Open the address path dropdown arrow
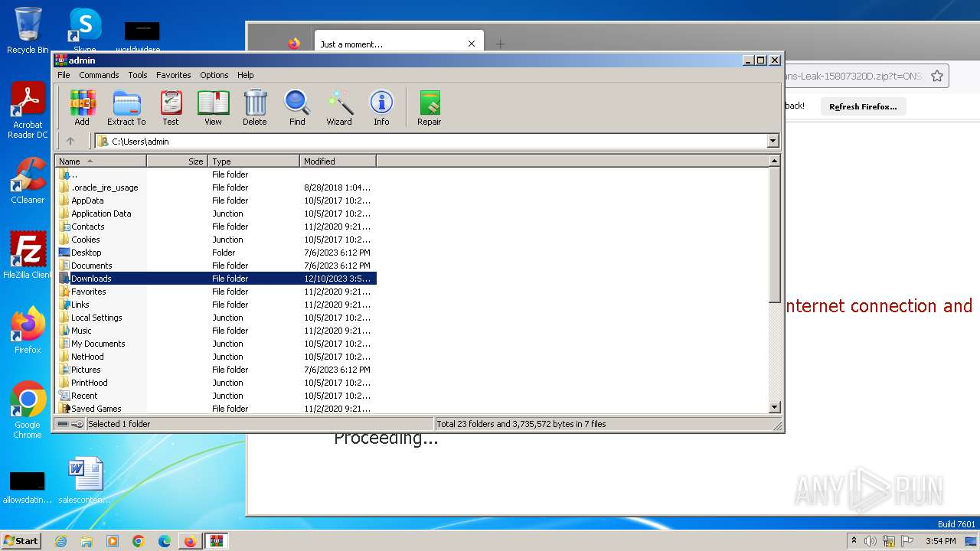 pyautogui.click(x=773, y=141)
